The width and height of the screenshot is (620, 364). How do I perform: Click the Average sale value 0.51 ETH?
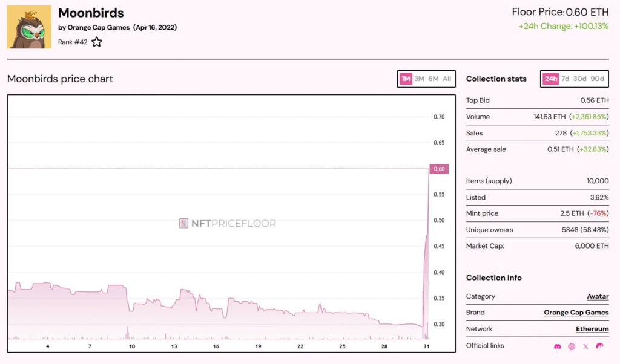click(560, 149)
